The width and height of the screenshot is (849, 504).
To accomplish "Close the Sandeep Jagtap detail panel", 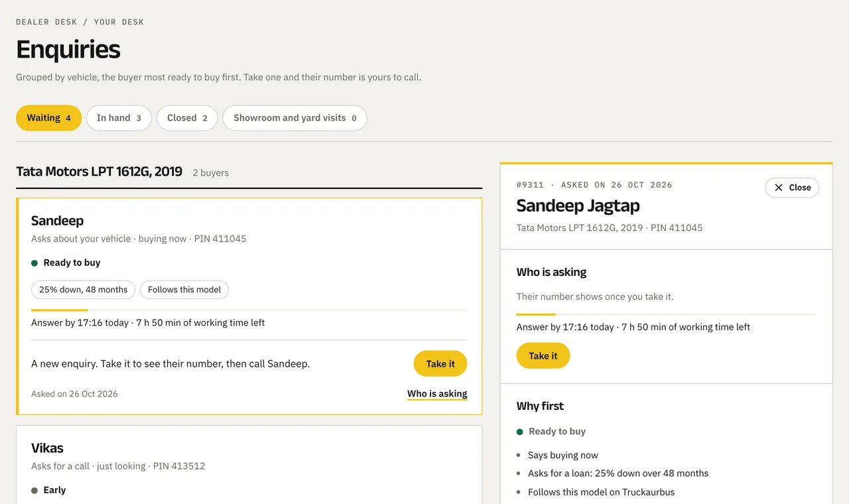I will click(x=792, y=188).
